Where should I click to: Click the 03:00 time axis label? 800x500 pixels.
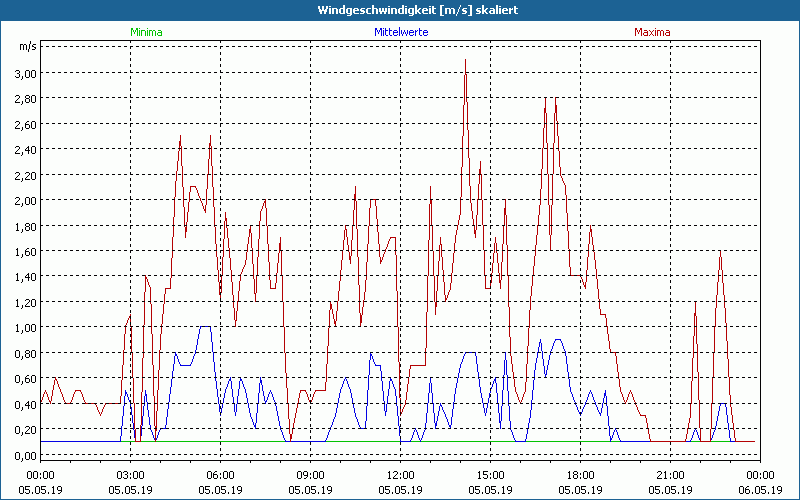(x=130, y=475)
